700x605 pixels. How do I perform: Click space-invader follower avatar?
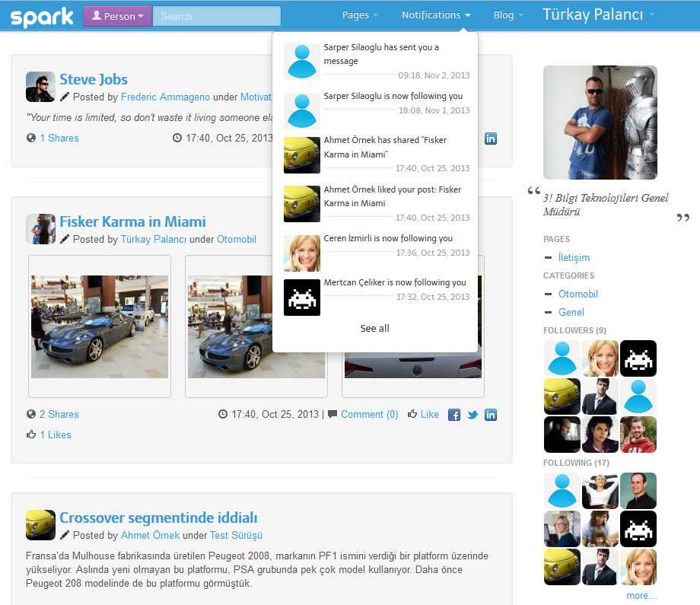(638, 358)
